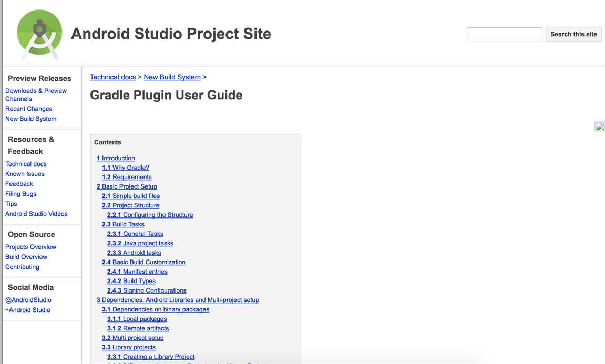
Task: Open Feedback sidebar link
Action: (19, 184)
